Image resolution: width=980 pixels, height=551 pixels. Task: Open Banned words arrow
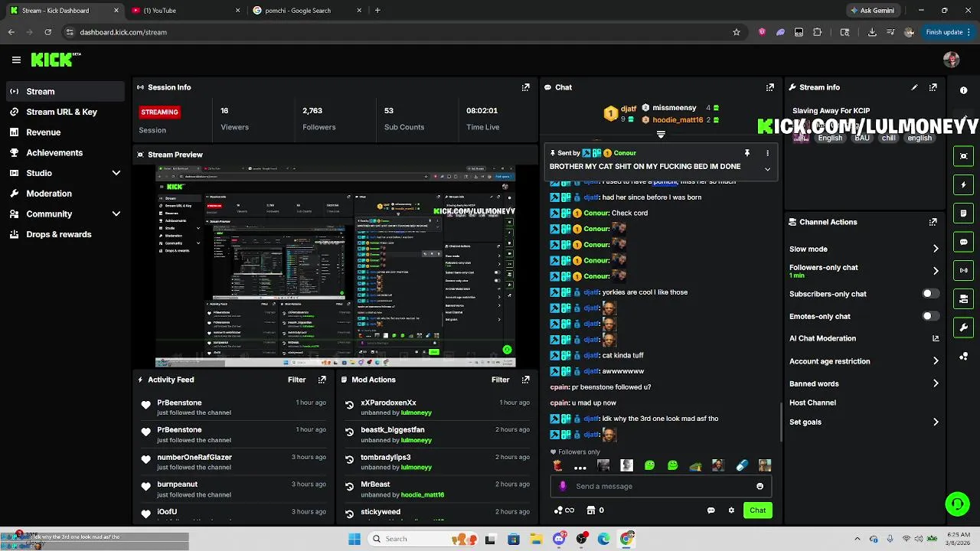pos(936,383)
